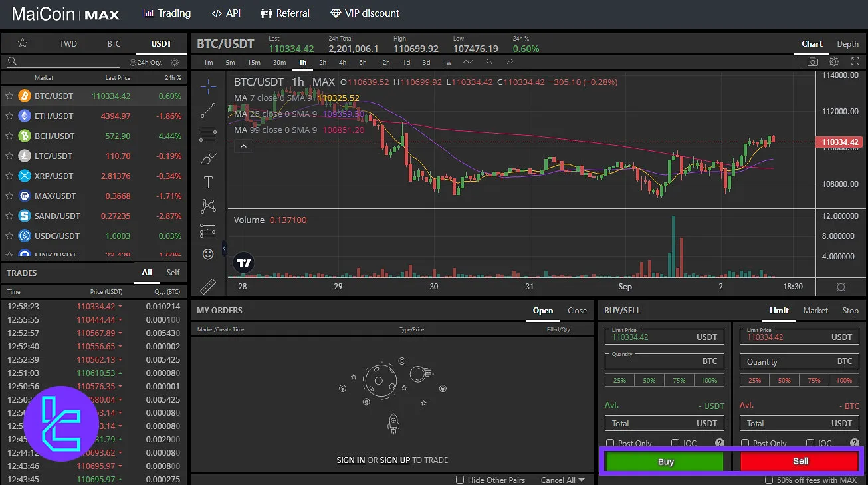Show only Self trades tab

(173, 273)
